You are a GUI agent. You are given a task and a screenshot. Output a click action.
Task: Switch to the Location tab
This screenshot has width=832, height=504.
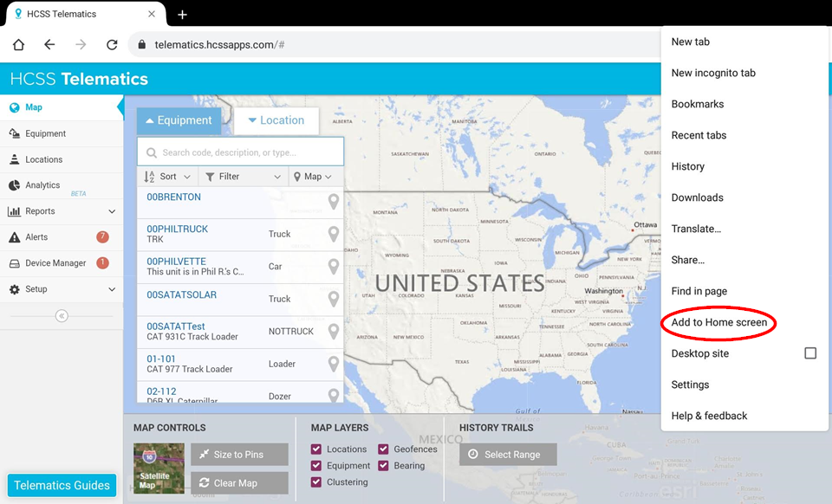[x=276, y=120]
